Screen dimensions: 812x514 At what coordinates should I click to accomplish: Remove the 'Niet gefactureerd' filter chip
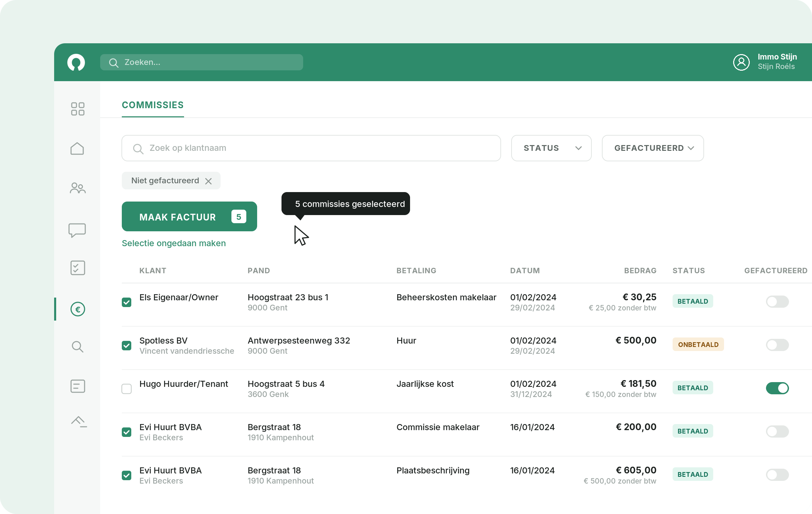(208, 181)
